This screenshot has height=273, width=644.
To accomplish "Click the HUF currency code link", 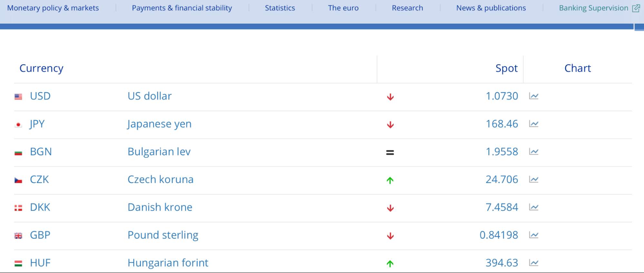I will click(x=40, y=263).
